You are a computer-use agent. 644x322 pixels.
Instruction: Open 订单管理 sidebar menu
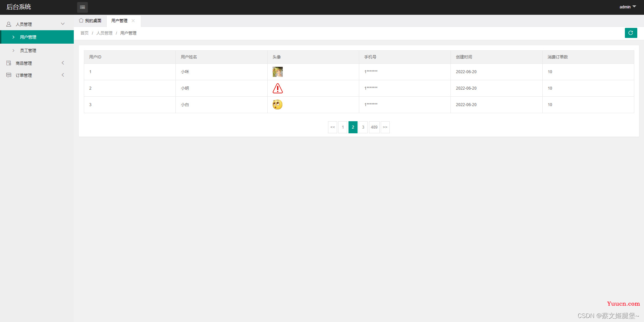pyautogui.click(x=37, y=75)
